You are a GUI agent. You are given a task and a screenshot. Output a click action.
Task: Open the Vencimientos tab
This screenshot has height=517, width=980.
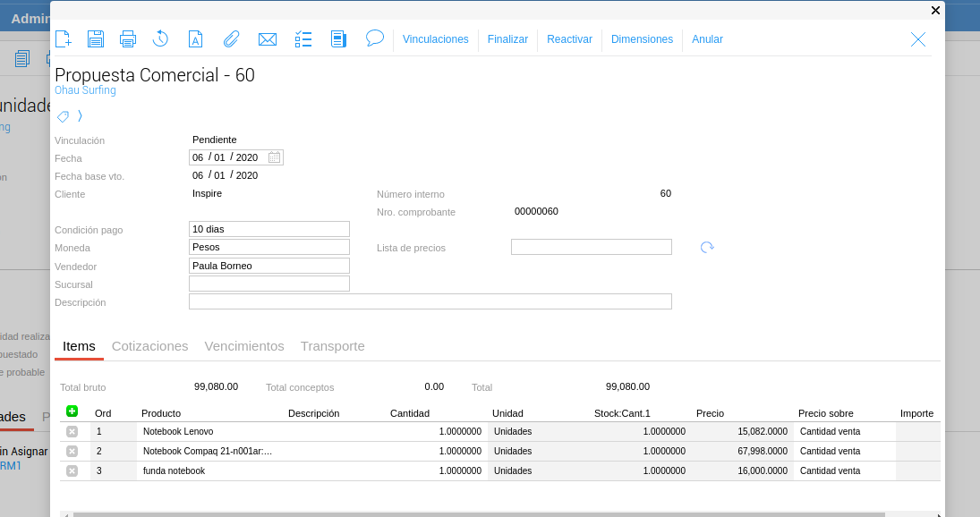coord(244,346)
